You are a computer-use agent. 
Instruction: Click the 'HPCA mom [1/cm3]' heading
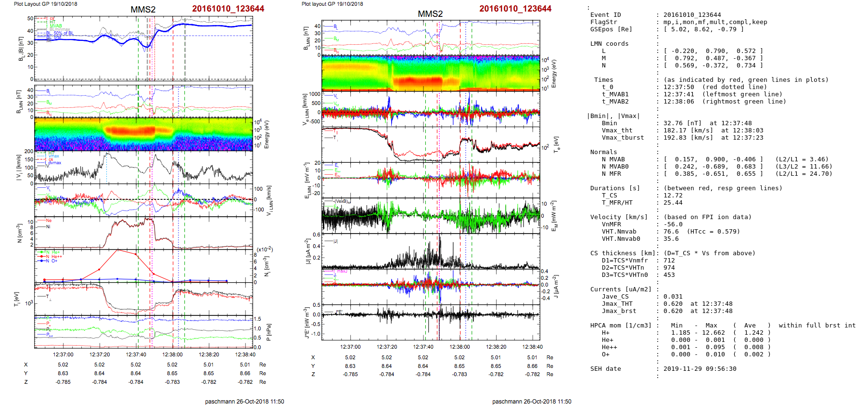621,326
